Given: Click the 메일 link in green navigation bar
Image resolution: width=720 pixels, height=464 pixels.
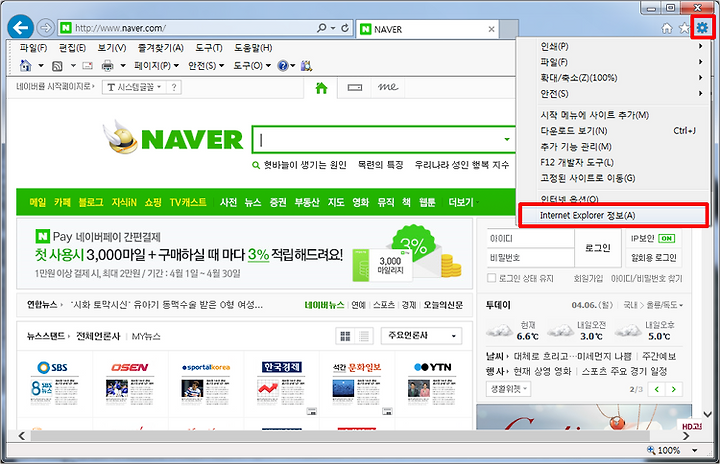Looking at the screenshot, I should (x=37, y=202).
